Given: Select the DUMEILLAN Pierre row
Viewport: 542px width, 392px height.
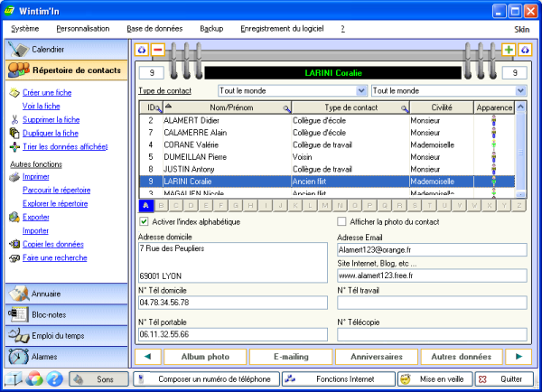Looking at the screenshot, I should coord(327,157).
